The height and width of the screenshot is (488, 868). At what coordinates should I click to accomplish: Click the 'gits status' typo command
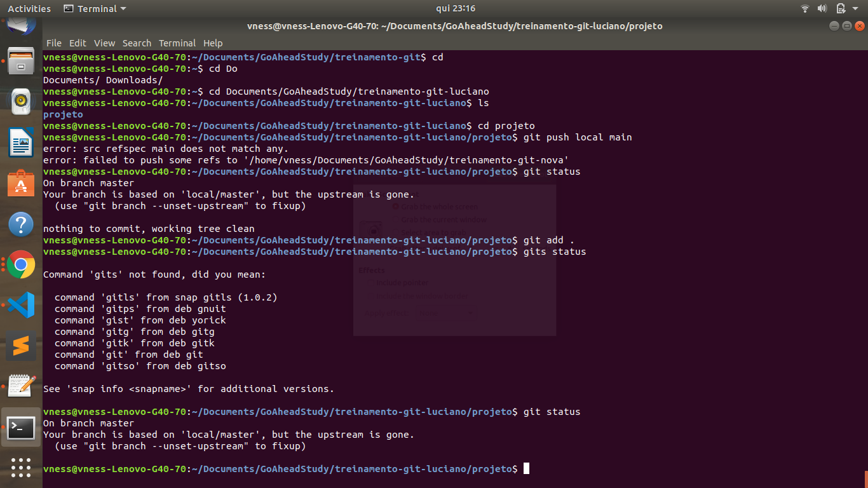(x=555, y=252)
